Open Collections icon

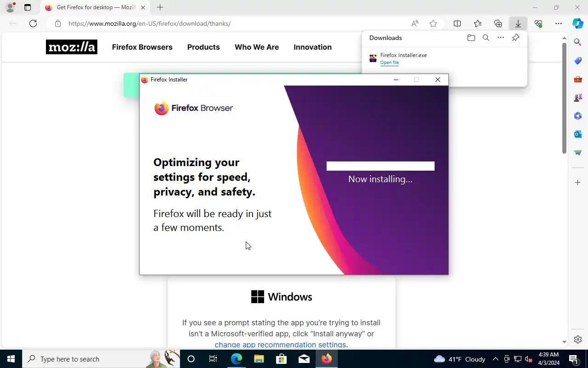point(498,23)
